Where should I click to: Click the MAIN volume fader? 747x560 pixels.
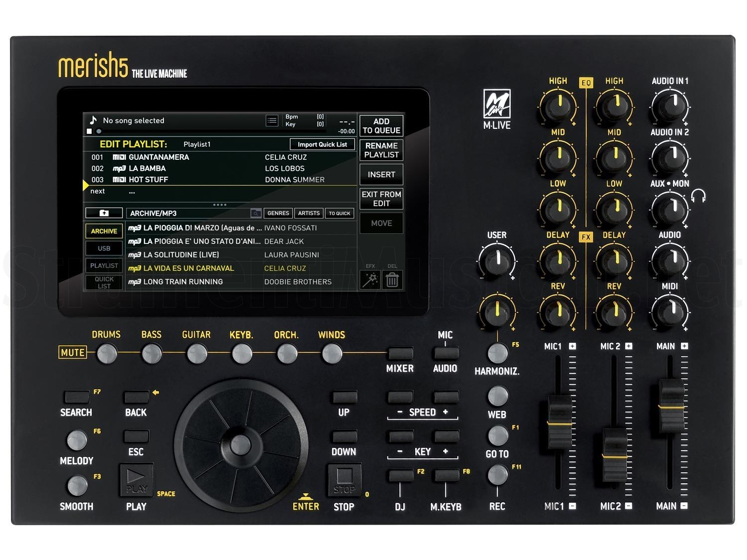tap(671, 406)
